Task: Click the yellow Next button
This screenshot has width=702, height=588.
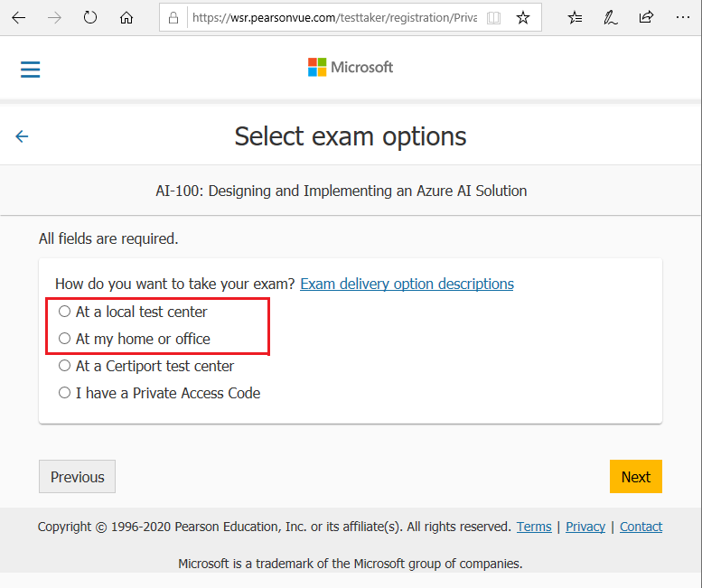Action: pyautogui.click(x=636, y=477)
